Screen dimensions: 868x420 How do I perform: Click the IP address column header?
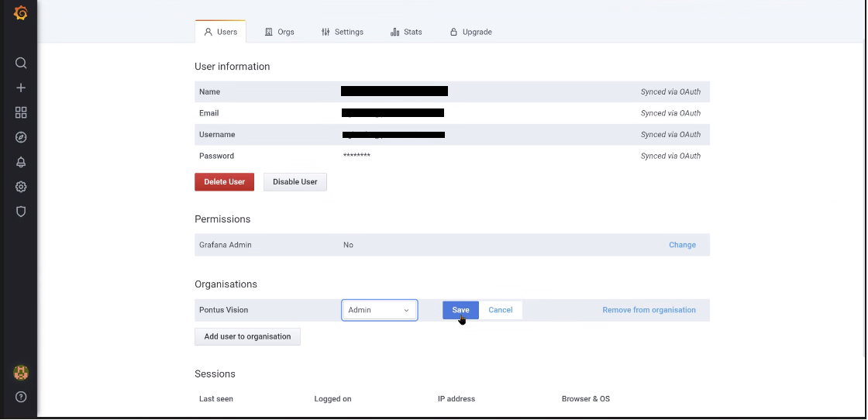click(x=456, y=399)
